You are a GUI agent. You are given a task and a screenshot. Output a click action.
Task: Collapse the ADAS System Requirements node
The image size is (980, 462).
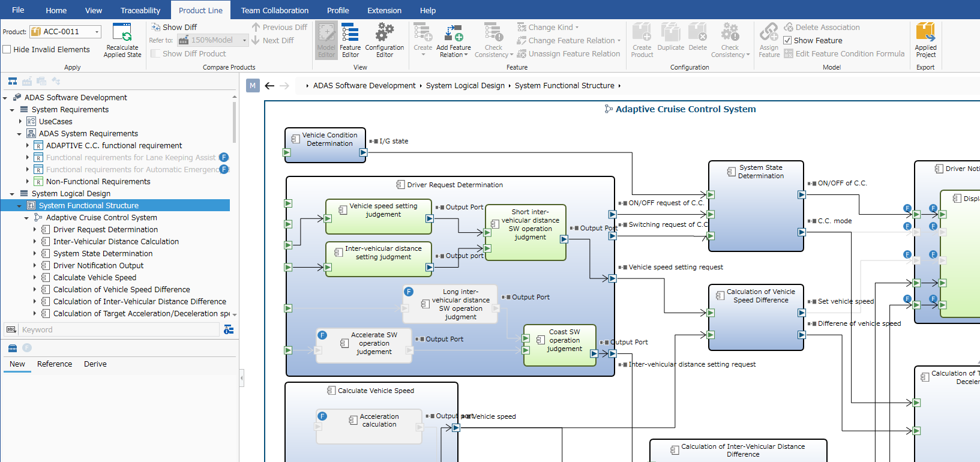(19, 134)
